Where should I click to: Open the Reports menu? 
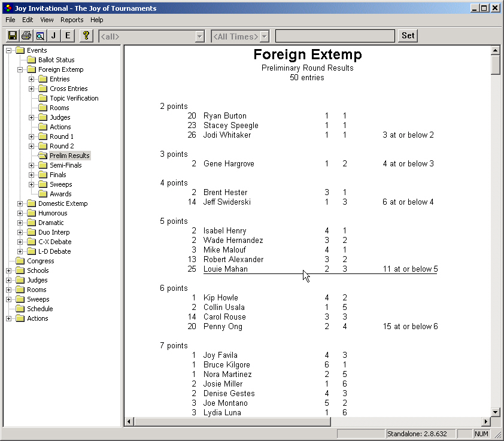(72, 20)
